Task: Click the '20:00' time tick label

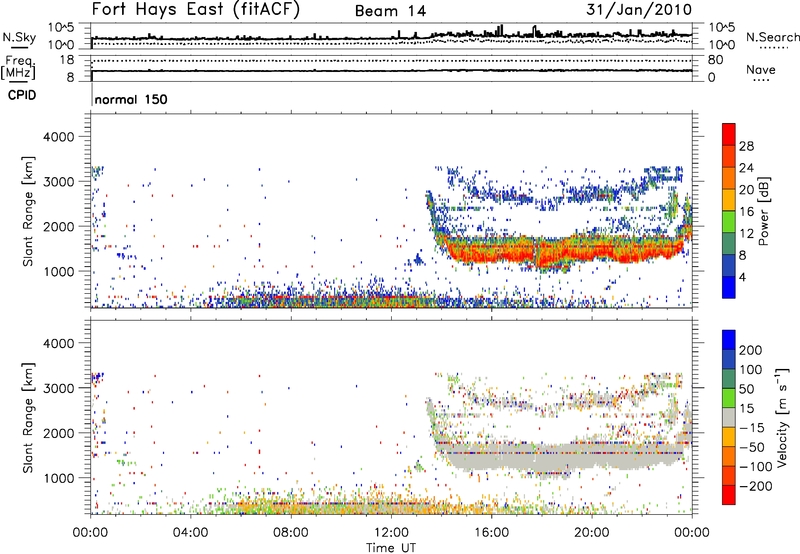Action: pos(591,533)
